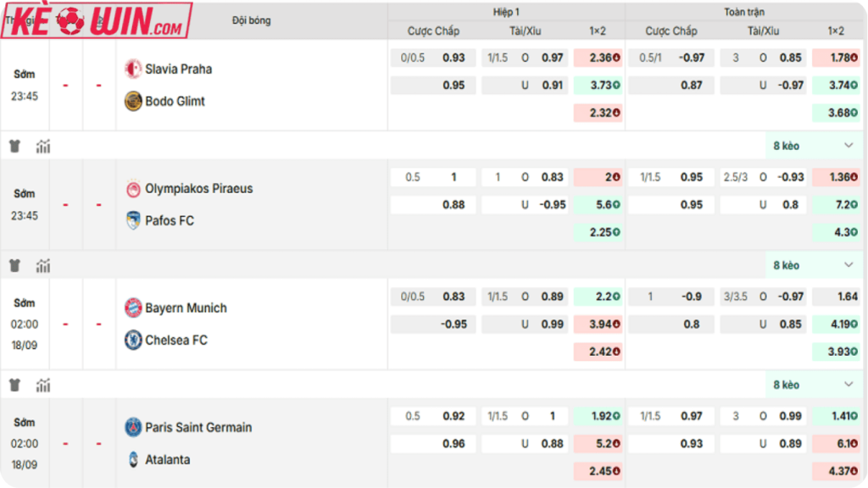Pick the 2.36 first-half odds for Slavia Praha
The image size is (868, 488).
pyautogui.click(x=598, y=58)
